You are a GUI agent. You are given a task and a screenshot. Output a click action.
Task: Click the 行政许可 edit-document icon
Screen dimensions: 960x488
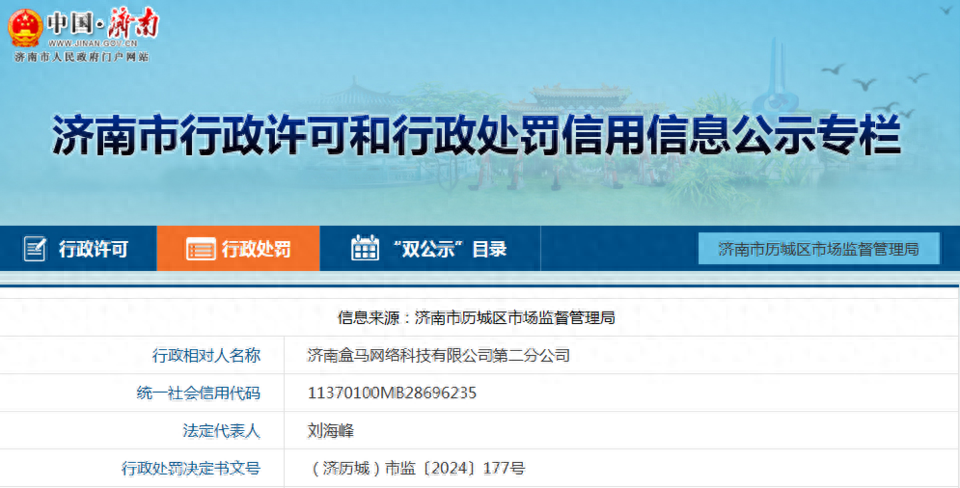pos(35,249)
